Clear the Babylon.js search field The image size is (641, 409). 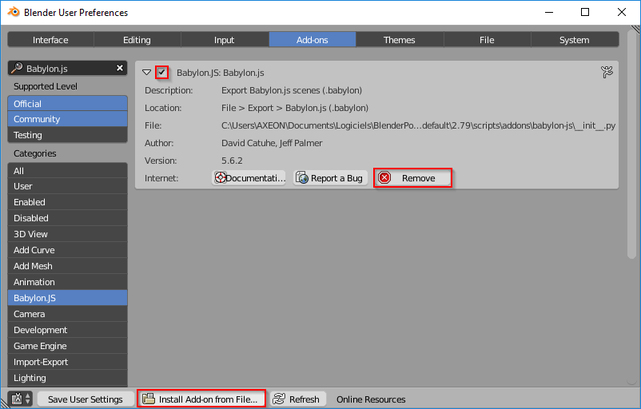tap(120, 68)
